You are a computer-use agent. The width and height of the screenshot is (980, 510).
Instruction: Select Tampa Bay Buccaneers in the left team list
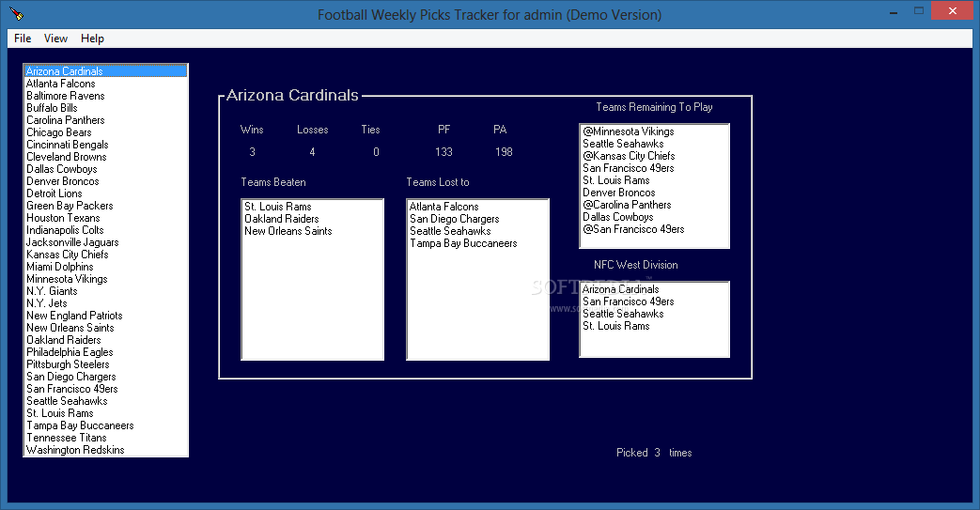(x=105, y=425)
